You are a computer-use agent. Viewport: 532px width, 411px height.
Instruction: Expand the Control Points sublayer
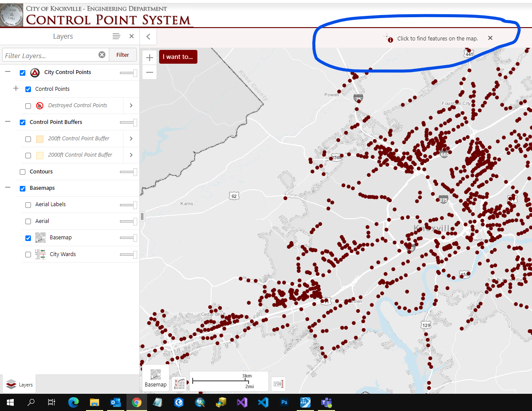(16, 88)
